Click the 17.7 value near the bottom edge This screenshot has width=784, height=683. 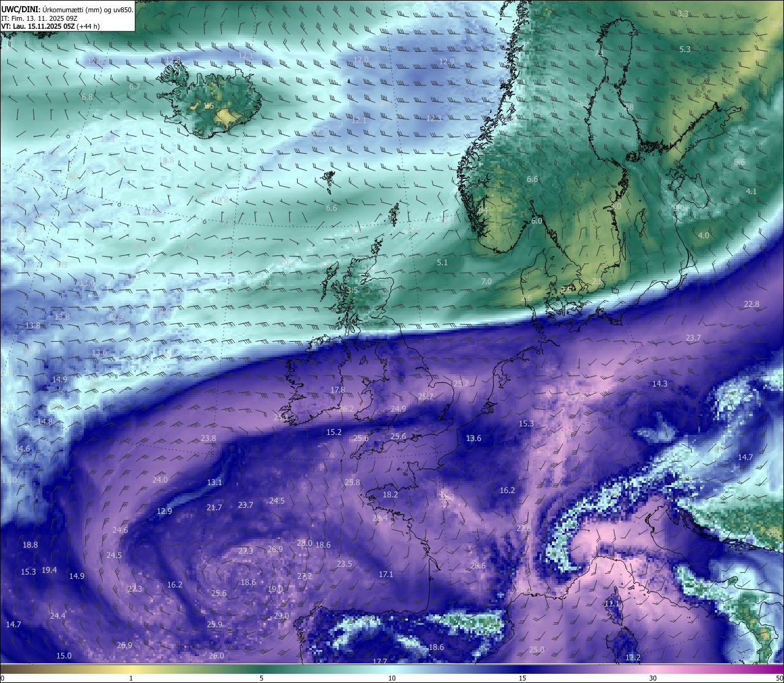pyautogui.click(x=380, y=661)
